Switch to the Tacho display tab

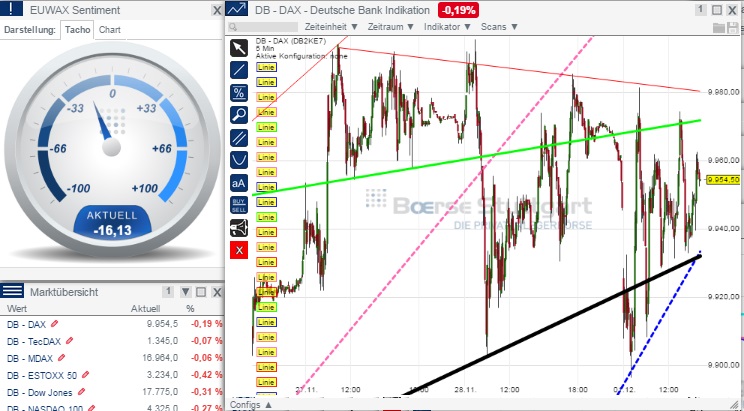pos(77,29)
